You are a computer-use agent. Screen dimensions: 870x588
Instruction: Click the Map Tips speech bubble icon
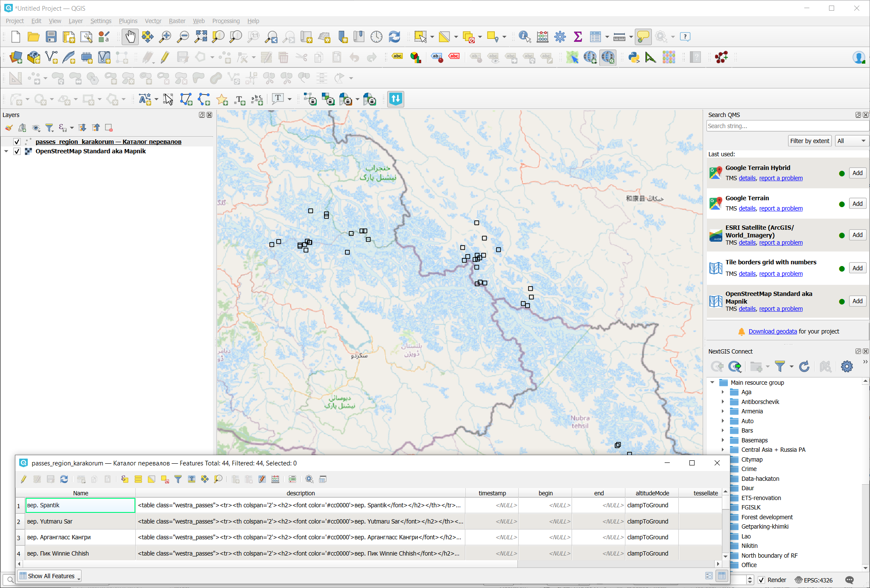point(643,37)
